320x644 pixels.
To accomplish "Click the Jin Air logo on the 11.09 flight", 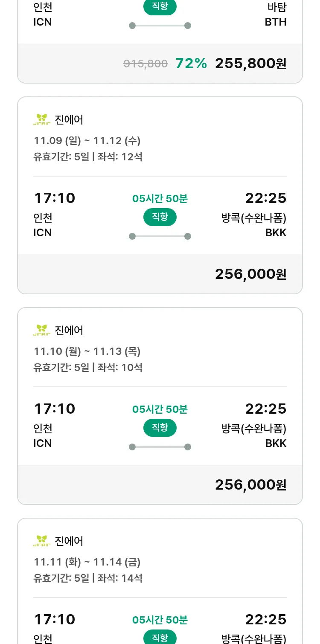I will pos(42,119).
